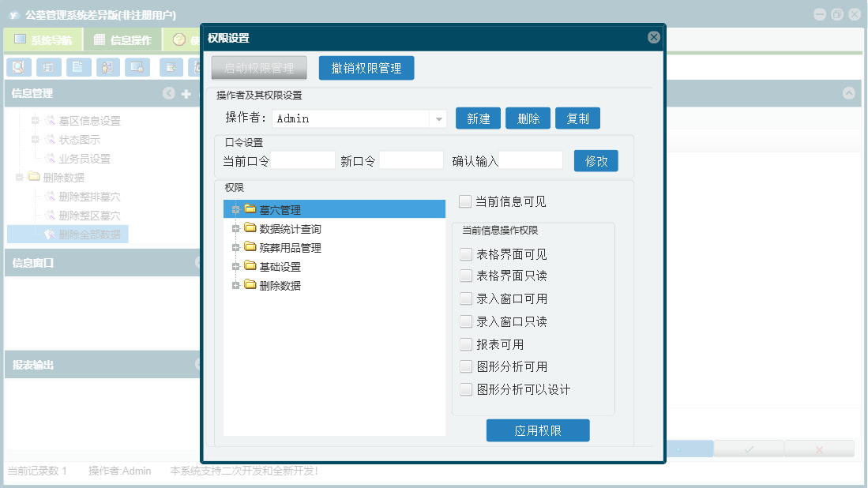Click the form-list toolbar icon
Image resolution: width=868 pixels, height=488 pixels.
49,67
